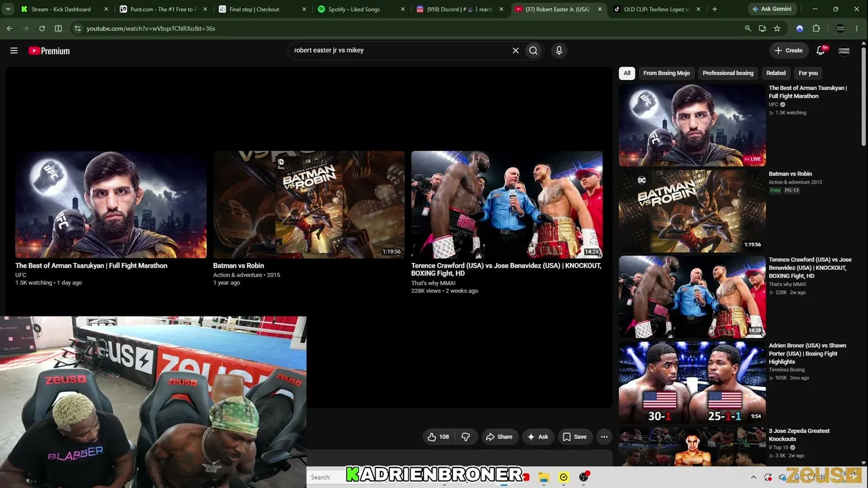The image size is (868, 488).
Task: Clear the YouTube search query
Action: 515,50
